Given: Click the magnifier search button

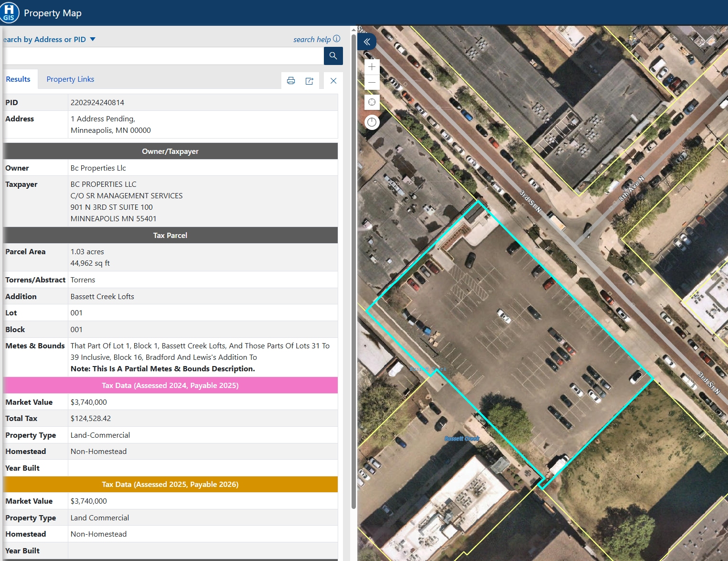Looking at the screenshot, I should 333,56.
